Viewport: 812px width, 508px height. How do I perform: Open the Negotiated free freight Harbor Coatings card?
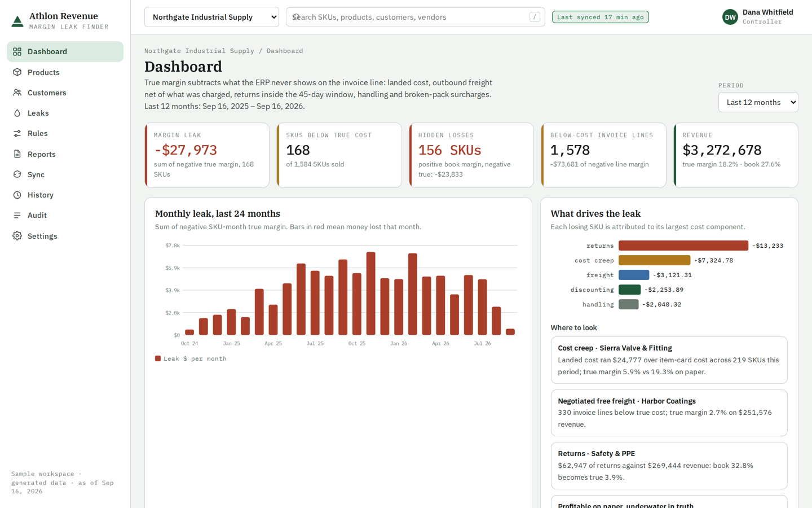click(669, 413)
